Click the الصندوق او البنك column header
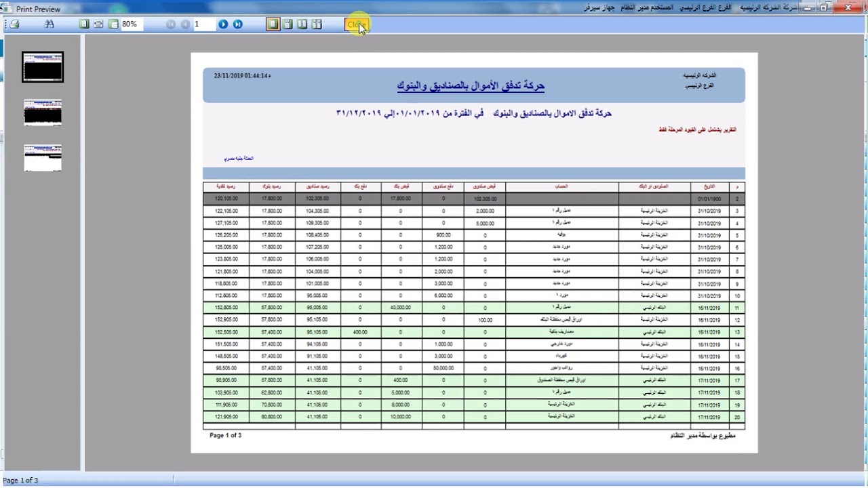 tap(654, 186)
